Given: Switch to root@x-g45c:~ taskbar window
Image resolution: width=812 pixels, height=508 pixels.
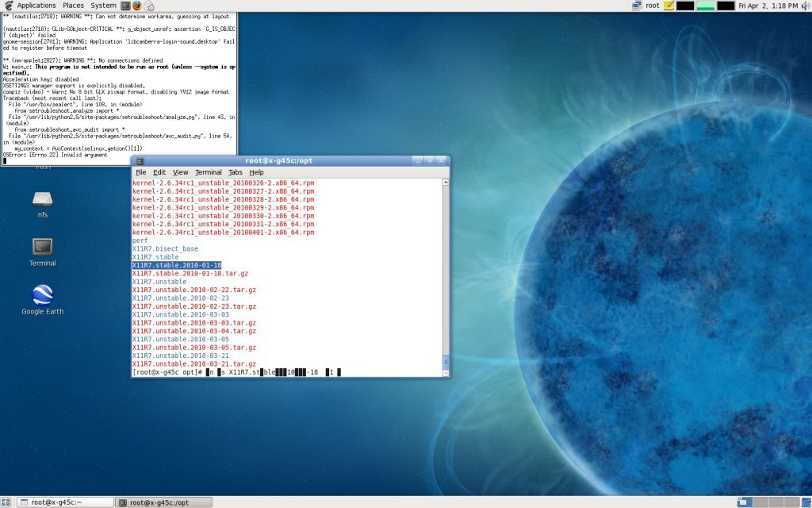Looking at the screenshot, I should (66, 502).
